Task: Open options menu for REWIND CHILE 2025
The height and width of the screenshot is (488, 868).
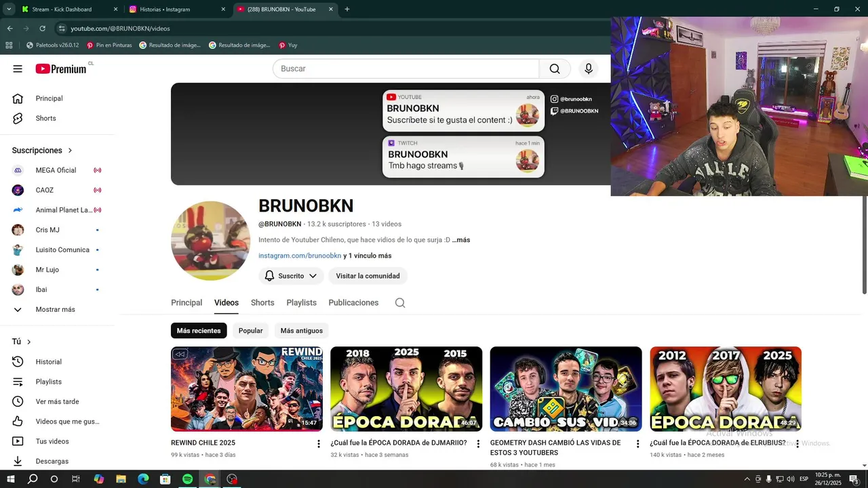Action: point(319,444)
